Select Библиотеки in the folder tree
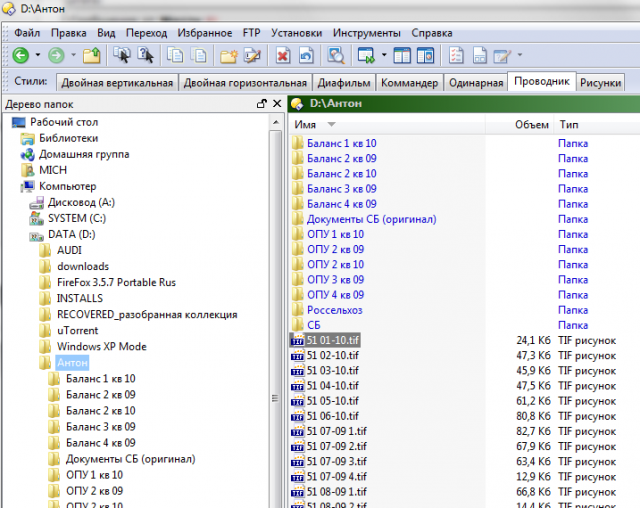640x508 pixels. [69, 138]
